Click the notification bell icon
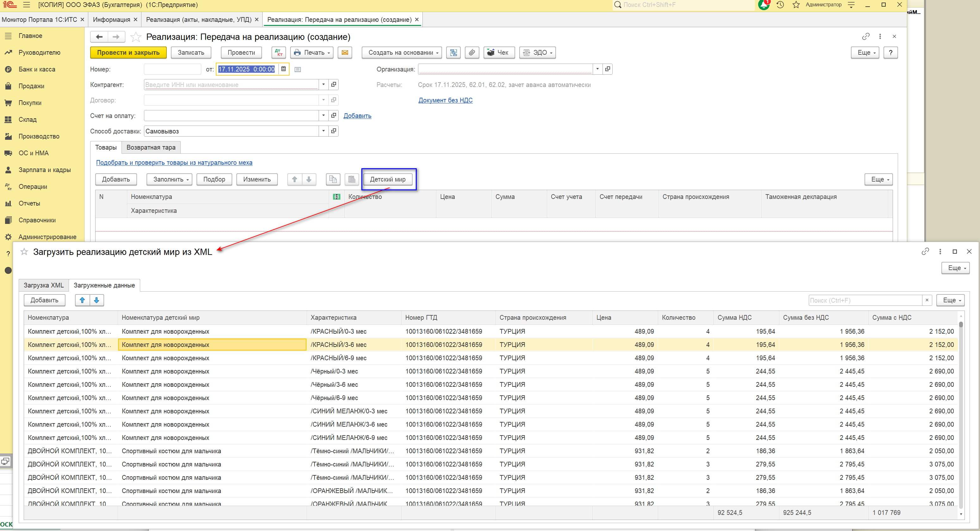The height and width of the screenshot is (531, 980). coord(764,5)
